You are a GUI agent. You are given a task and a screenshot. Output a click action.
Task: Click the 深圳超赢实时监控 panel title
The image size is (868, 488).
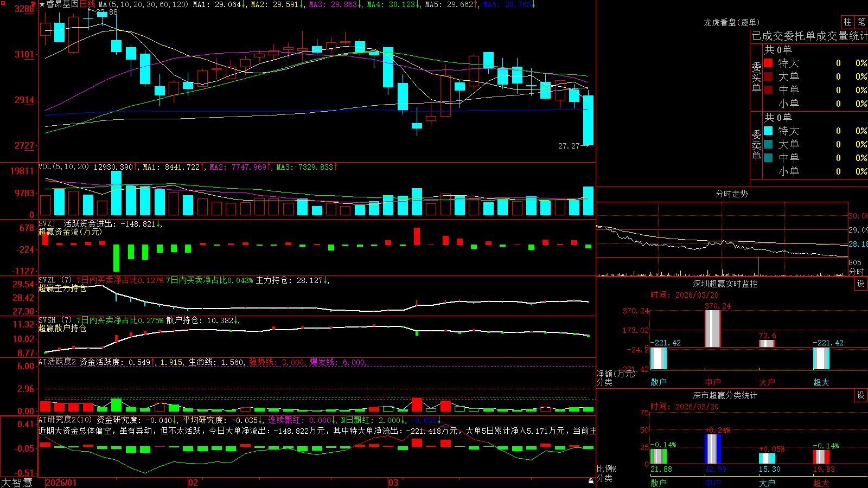[x=725, y=284]
